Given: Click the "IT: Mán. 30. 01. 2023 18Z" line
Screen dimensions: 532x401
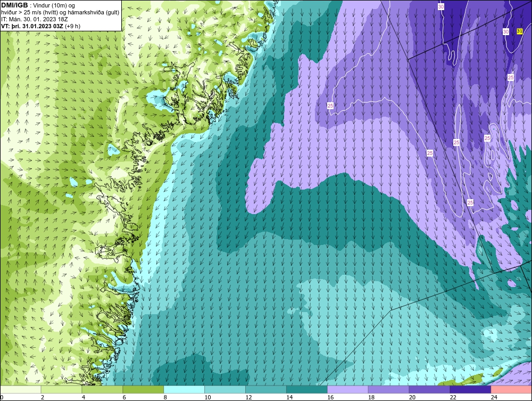Looking at the screenshot, I should (35, 19).
